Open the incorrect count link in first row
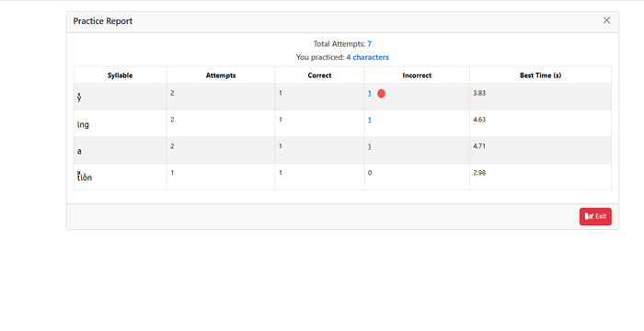This screenshot has height=331, width=644. [x=369, y=94]
